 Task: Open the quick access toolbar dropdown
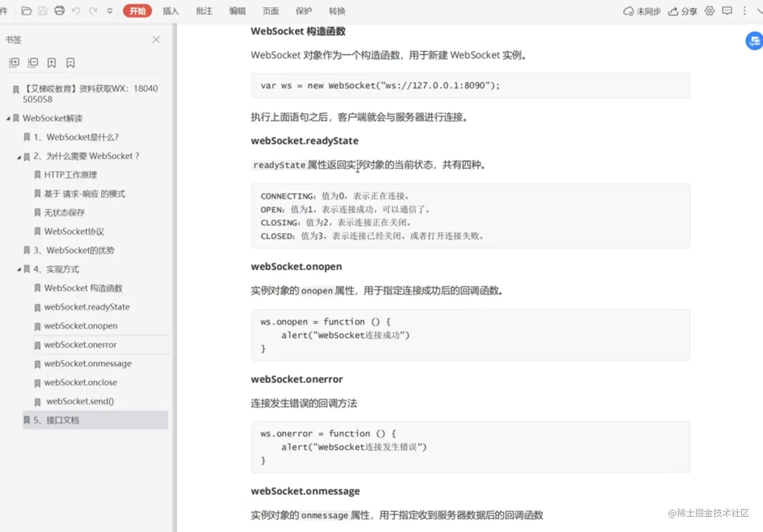pos(110,11)
